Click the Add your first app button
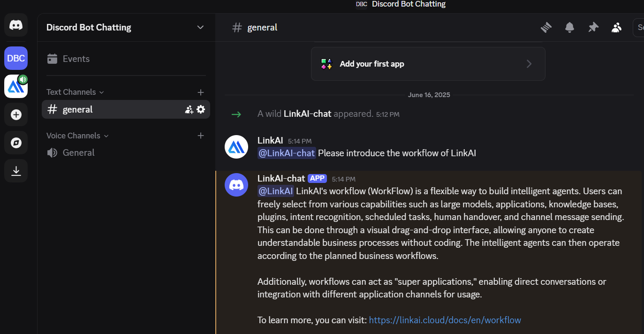The image size is (644, 334). pyautogui.click(x=428, y=64)
